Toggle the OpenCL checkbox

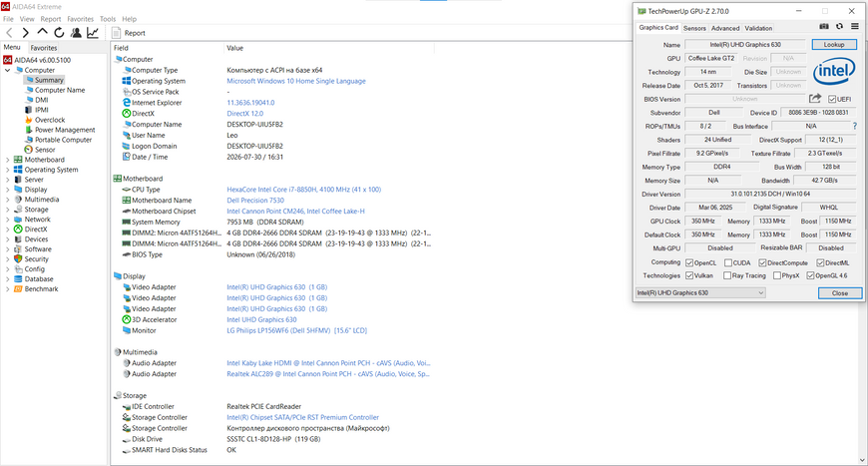click(689, 262)
